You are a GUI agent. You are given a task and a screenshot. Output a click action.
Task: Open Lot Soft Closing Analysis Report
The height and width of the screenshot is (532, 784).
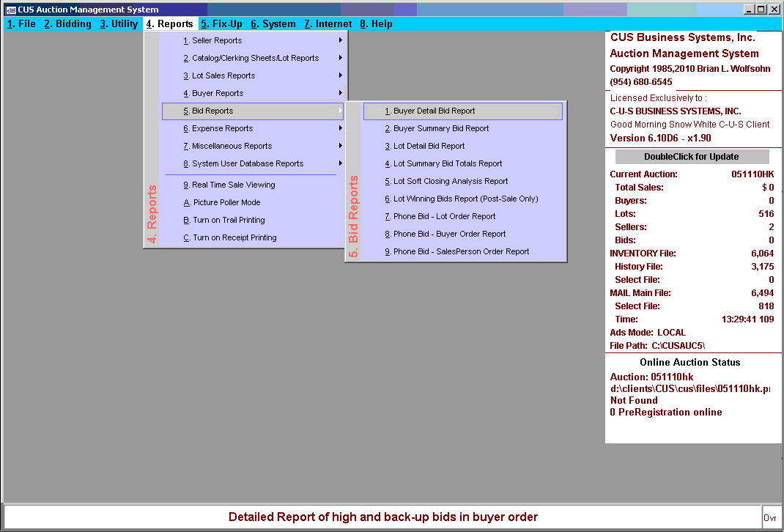click(x=463, y=181)
